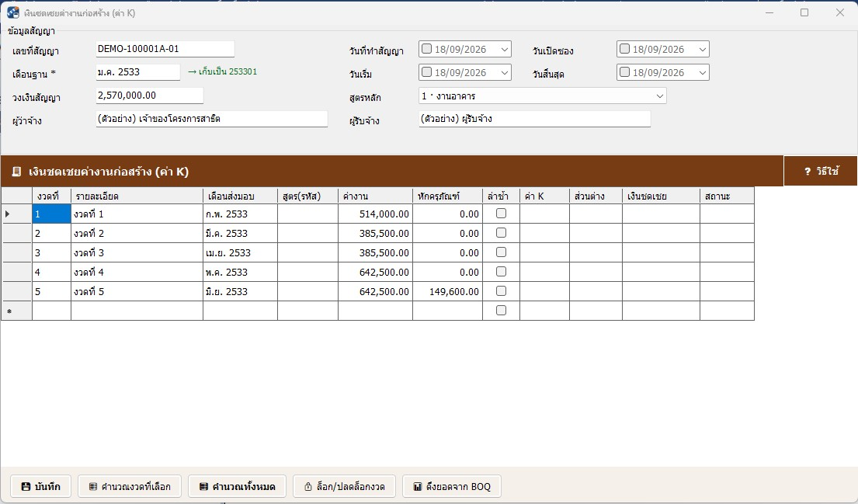Click the calculator icon on คำนวณงวดที่เลือก
Screen dimensions: 858x504
pos(93,486)
